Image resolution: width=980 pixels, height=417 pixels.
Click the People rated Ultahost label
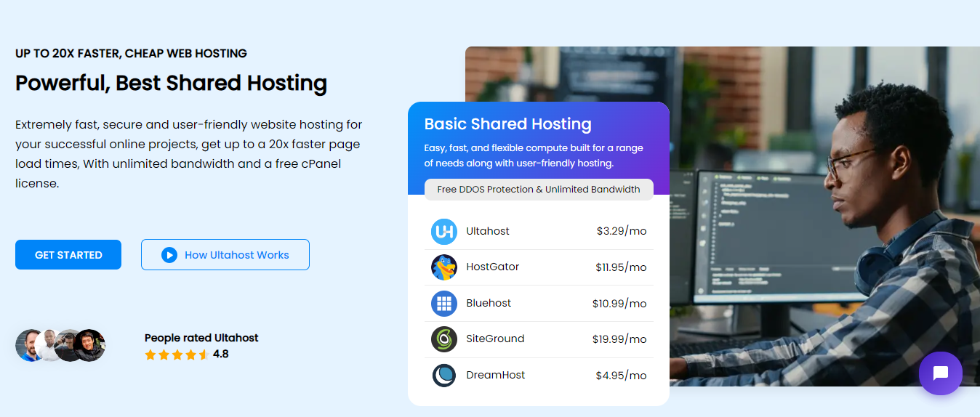point(201,338)
